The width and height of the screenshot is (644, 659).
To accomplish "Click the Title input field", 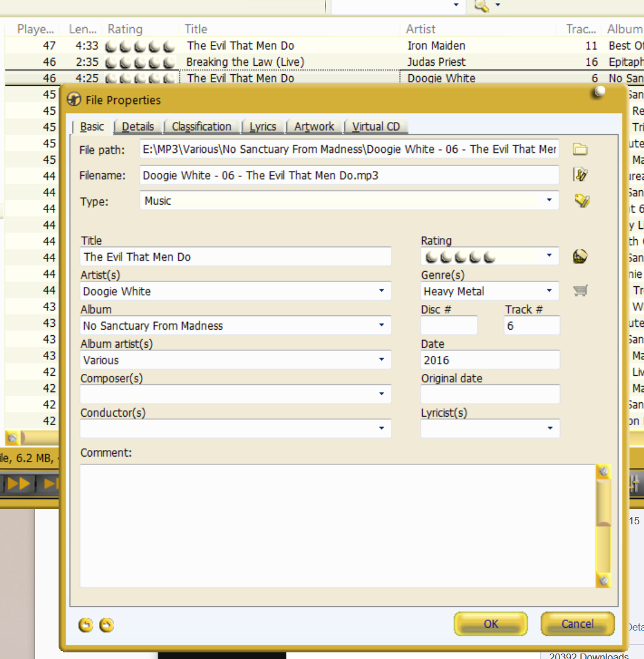I will click(236, 257).
